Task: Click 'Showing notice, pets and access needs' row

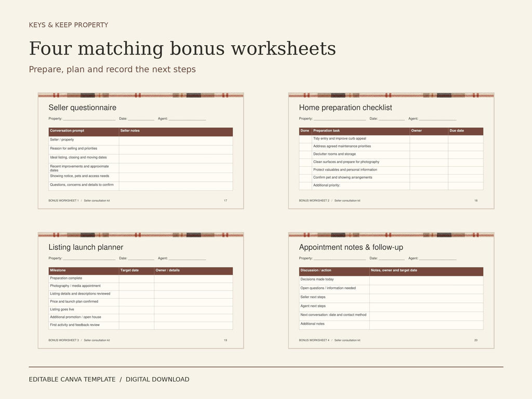Action: click(x=140, y=177)
